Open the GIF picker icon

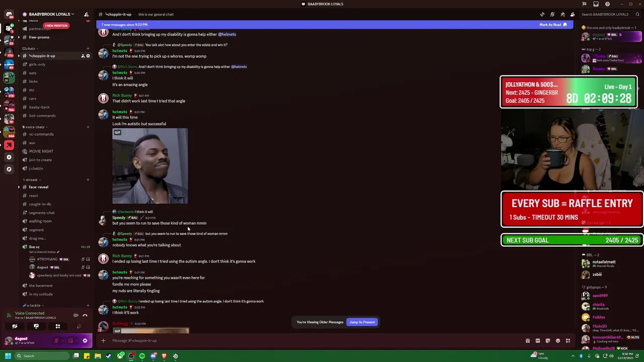538,340
